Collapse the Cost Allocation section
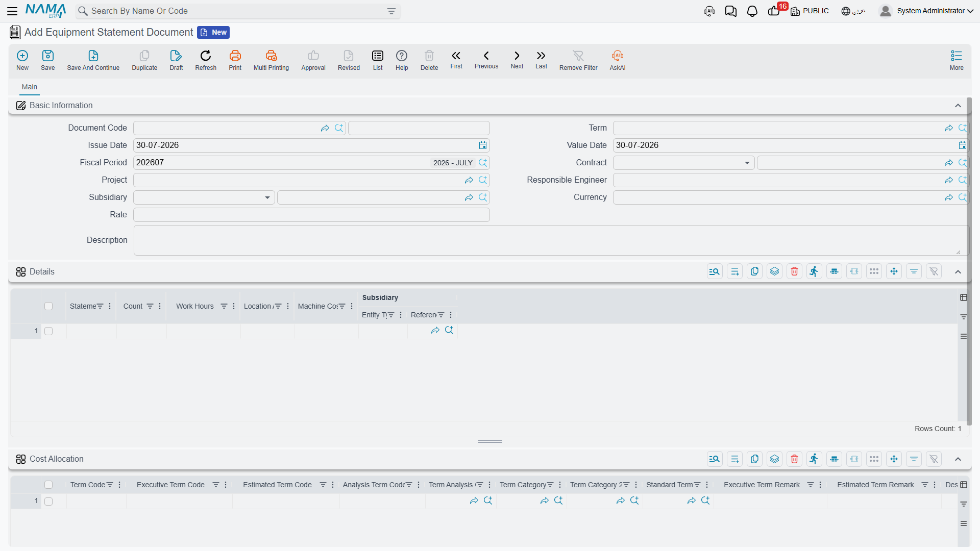Screen dimensions: 980x551 [958, 459]
